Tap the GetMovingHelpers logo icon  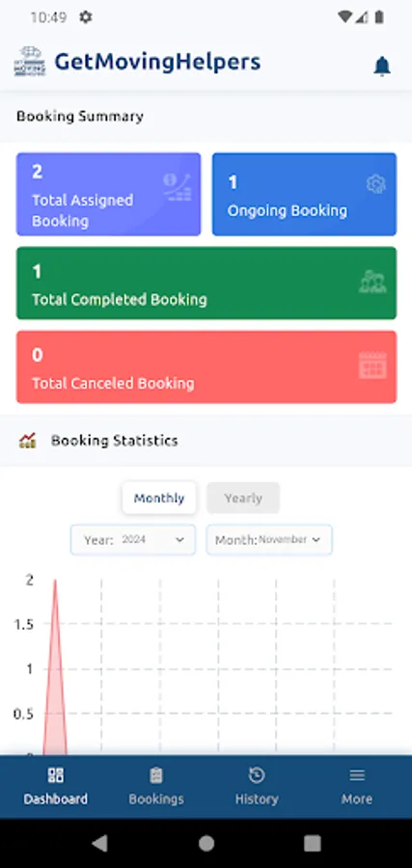[29, 62]
